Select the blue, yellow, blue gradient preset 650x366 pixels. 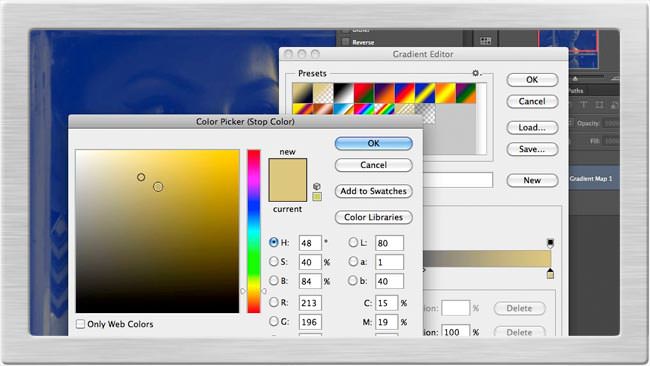tap(424, 93)
